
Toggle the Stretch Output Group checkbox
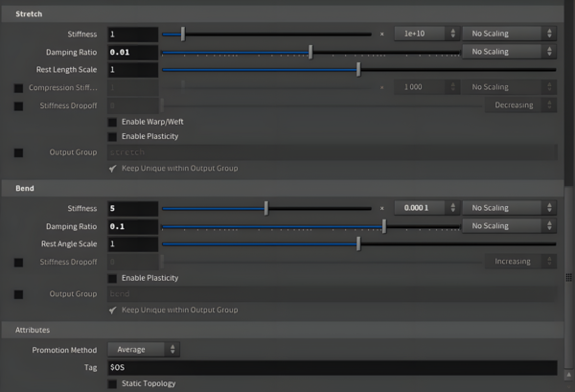click(18, 153)
